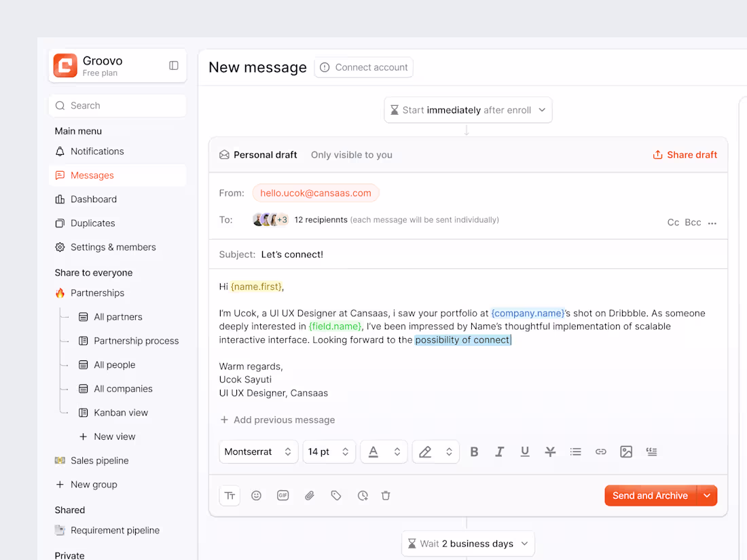Image resolution: width=747 pixels, height=560 pixels.
Task: Insert a GIF into the message
Action: [283, 496]
